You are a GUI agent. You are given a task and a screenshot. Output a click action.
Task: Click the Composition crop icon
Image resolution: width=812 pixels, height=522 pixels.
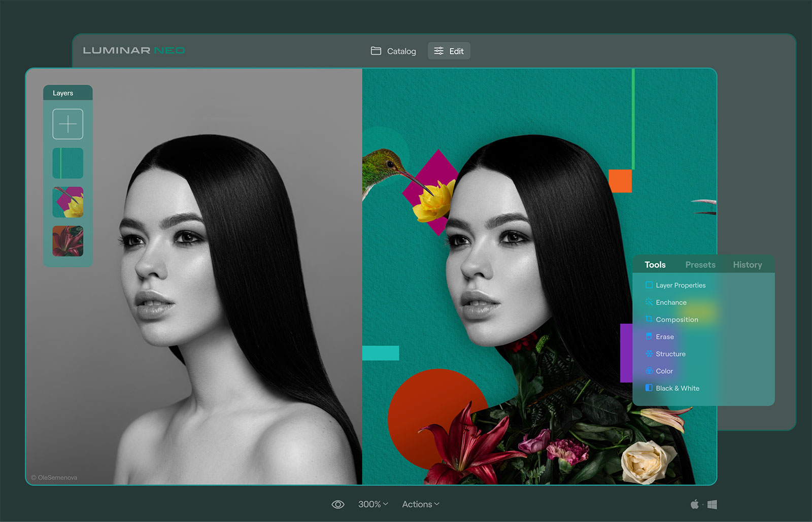[x=649, y=319]
